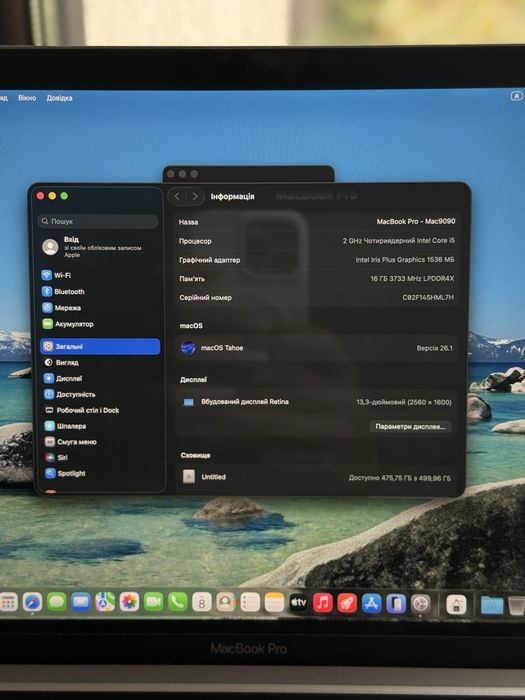The height and width of the screenshot is (700, 525).
Task: Open the Вікно menu in menu bar
Action: coord(27,98)
